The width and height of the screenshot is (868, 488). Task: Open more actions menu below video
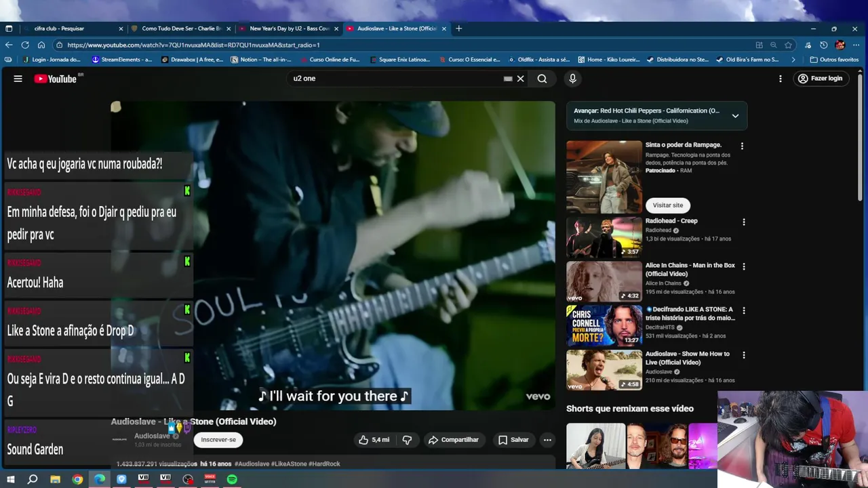[547, 440]
